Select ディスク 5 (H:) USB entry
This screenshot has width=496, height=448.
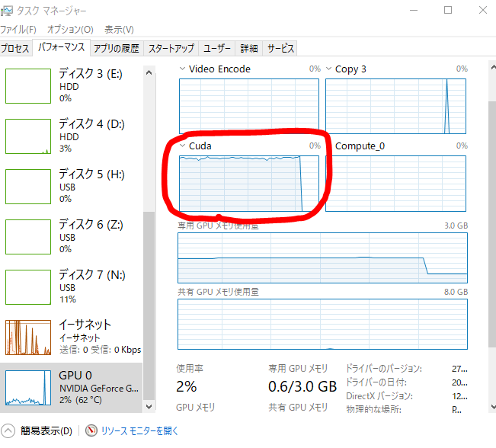coord(72,187)
